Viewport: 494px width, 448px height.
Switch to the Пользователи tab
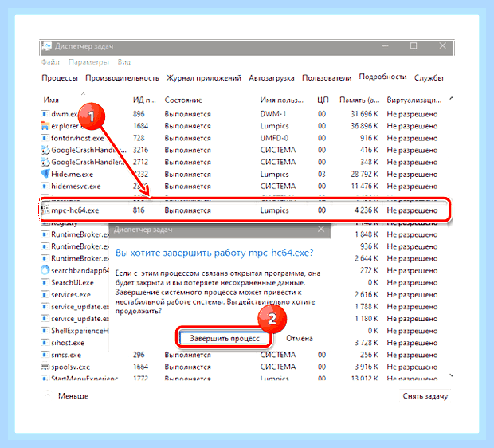coord(327,77)
